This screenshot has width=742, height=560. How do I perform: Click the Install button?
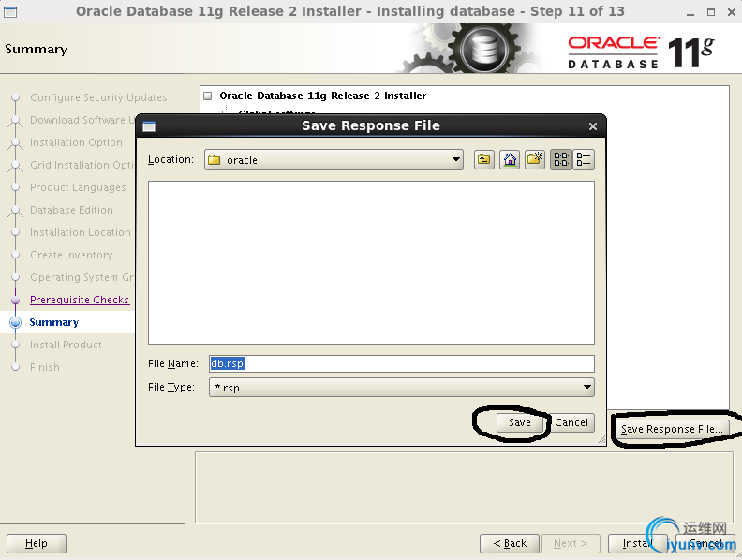637,543
